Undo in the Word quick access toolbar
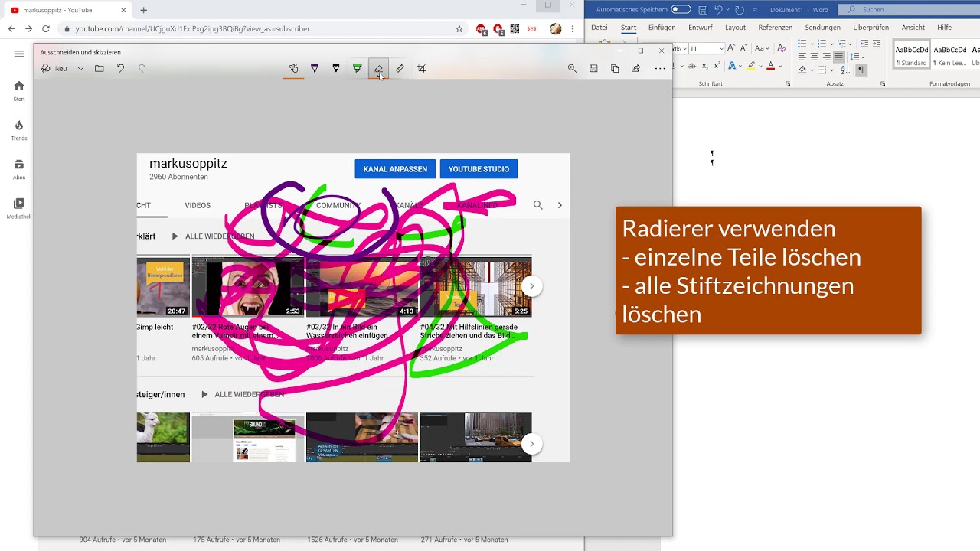The width and height of the screenshot is (980, 551). [x=718, y=10]
